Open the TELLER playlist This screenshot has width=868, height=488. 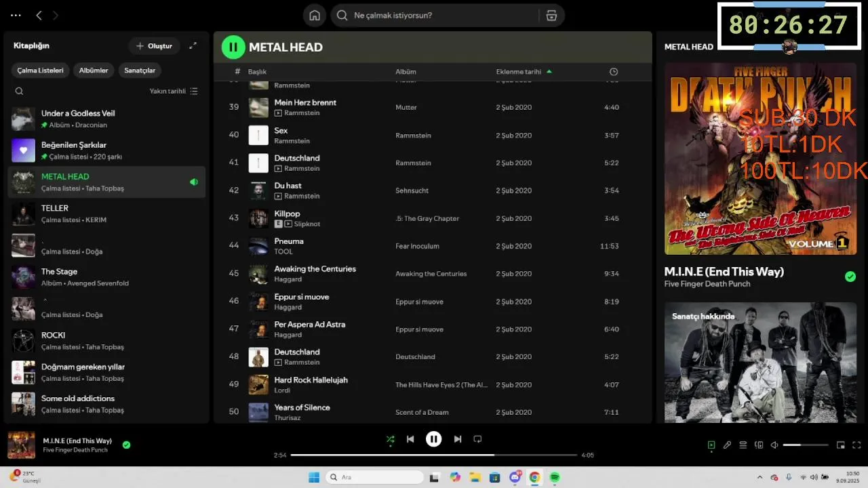pos(106,213)
